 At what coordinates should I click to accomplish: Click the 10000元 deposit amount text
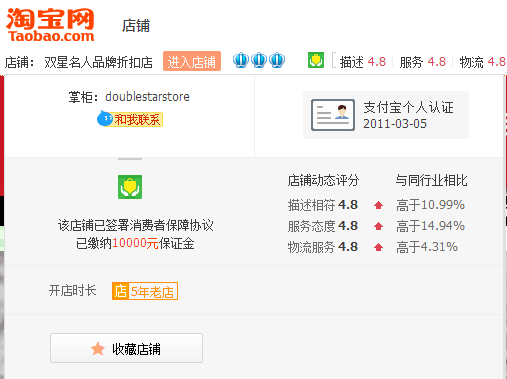coord(135,243)
